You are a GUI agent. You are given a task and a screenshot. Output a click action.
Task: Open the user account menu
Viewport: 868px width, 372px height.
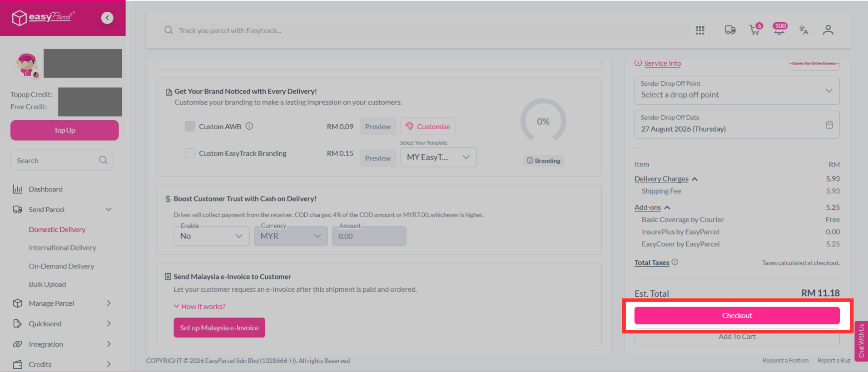pos(828,30)
